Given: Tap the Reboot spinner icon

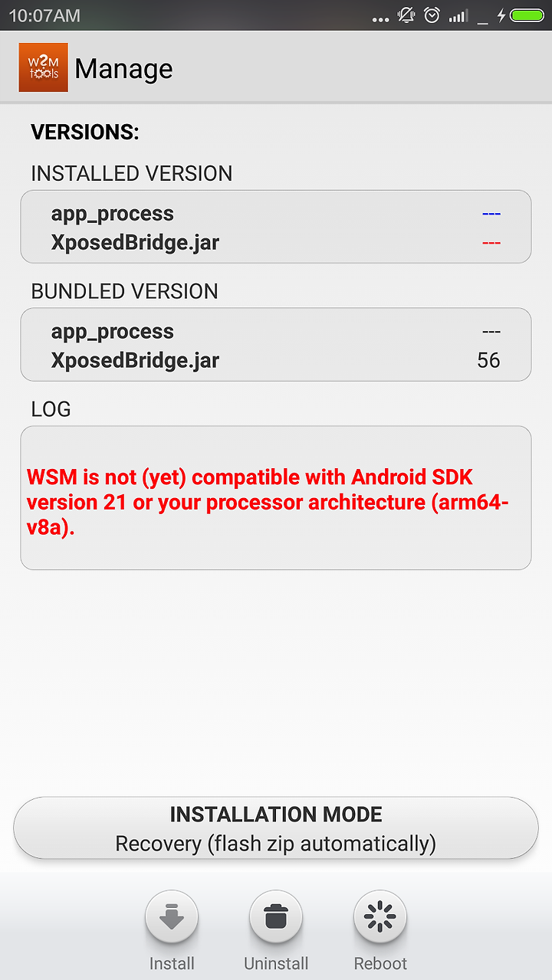Looking at the screenshot, I should tap(380, 917).
